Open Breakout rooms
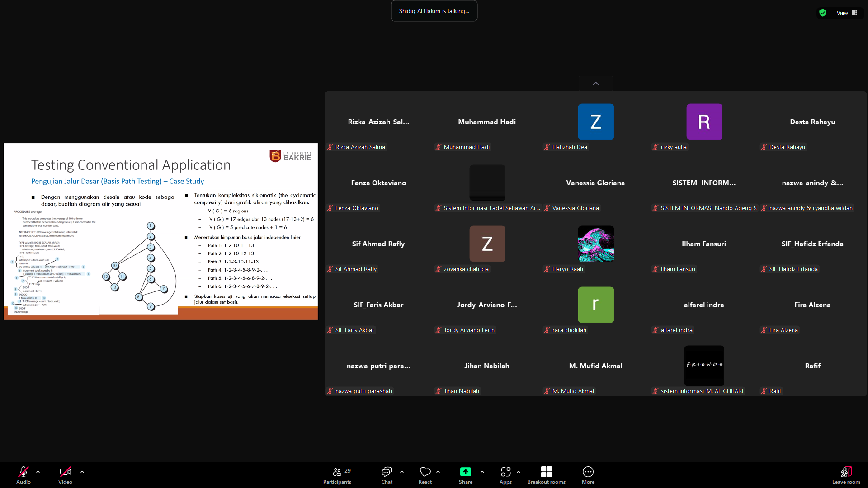Viewport: 868px width, 488px height. point(547,475)
